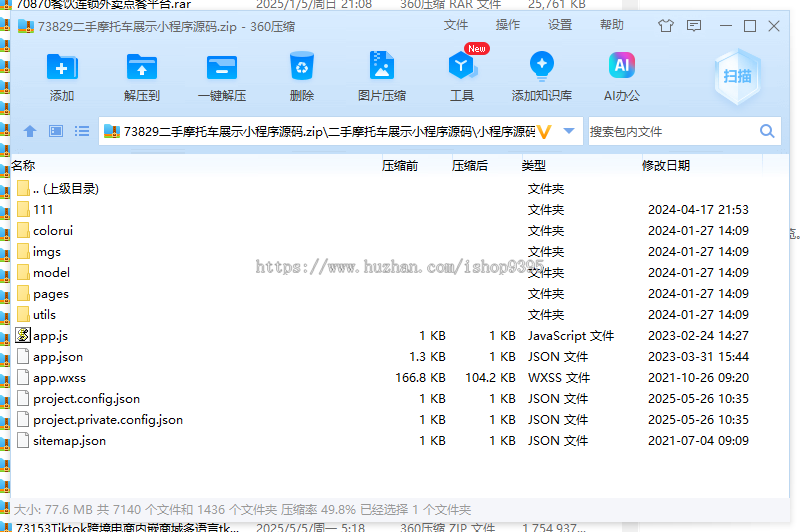This screenshot has width=800, height=532.
Task: Sort by the 压缩后 column header
Action: pyautogui.click(x=469, y=166)
